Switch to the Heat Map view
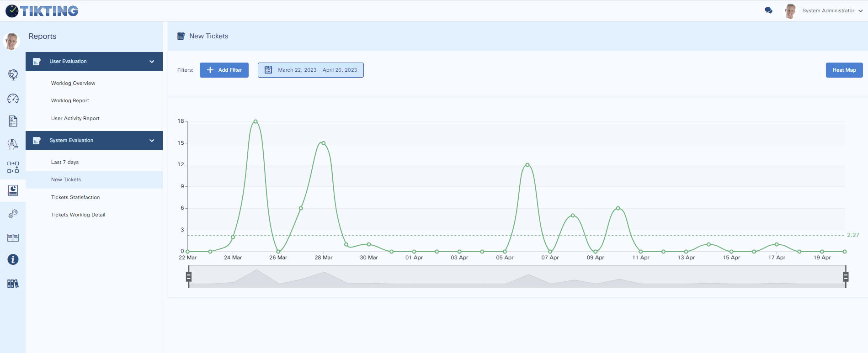This screenshot has height=353, width=868. pyautogui.click(x=844, y=70)
